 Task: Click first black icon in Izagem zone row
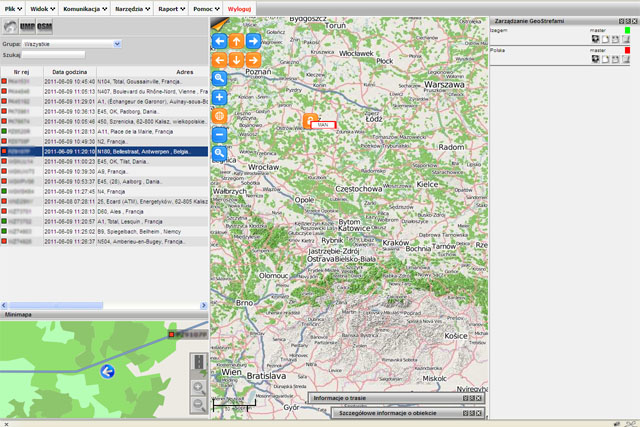pos(596,39)
